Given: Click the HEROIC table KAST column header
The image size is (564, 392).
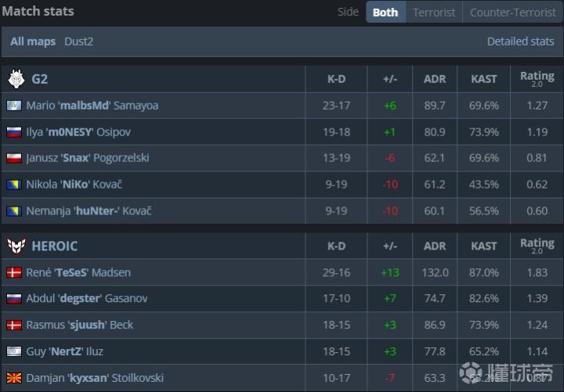Looking at the screenshot, I should pyautogui.click(x=483, y=246).
